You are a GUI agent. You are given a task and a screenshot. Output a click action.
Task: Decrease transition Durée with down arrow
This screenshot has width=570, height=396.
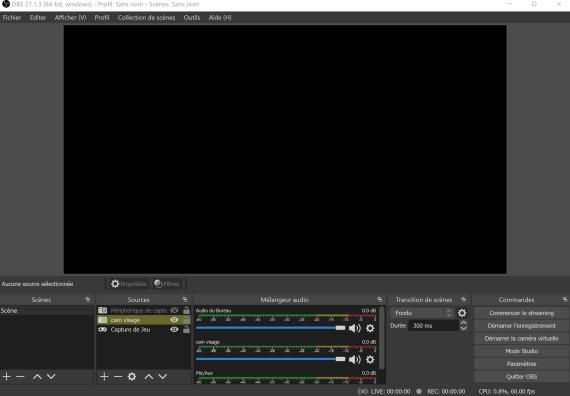pos(463,328)
